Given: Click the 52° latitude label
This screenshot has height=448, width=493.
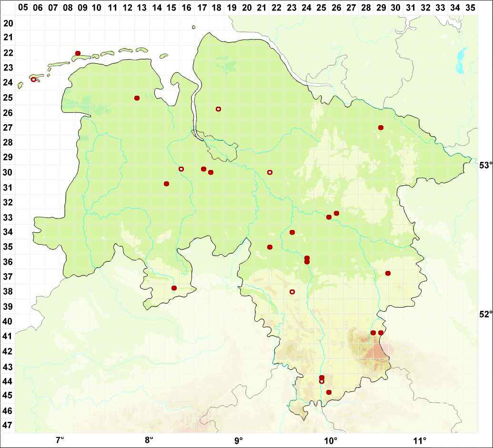Looking at the screenshot, I should click(x=485, y=314).
